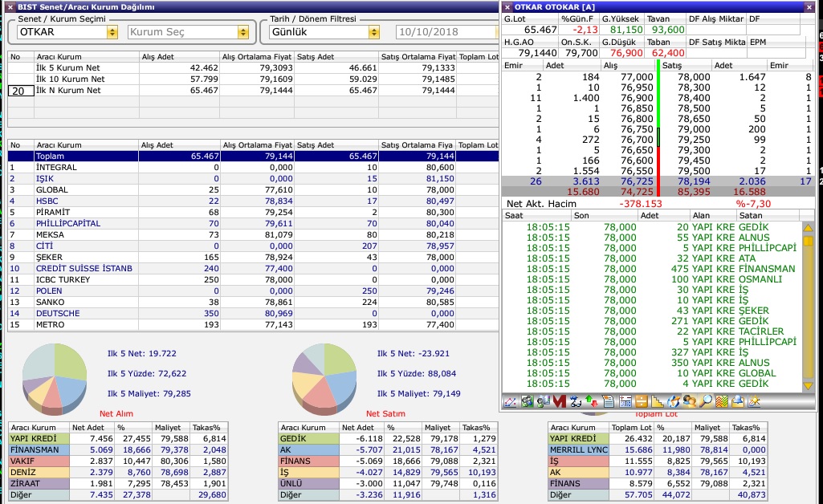This screenshot has width=823, height=504.
Task: Select the GLOBAL row in the numbered broker table
Action: pos(253,190)
